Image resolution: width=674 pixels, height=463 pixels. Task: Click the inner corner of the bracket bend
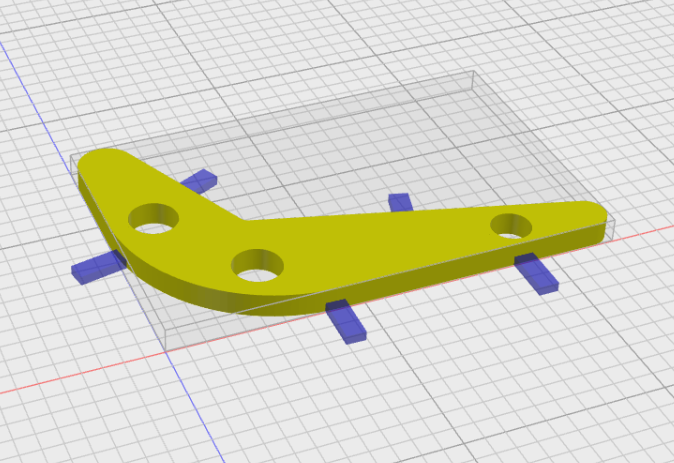pos(244,220)
